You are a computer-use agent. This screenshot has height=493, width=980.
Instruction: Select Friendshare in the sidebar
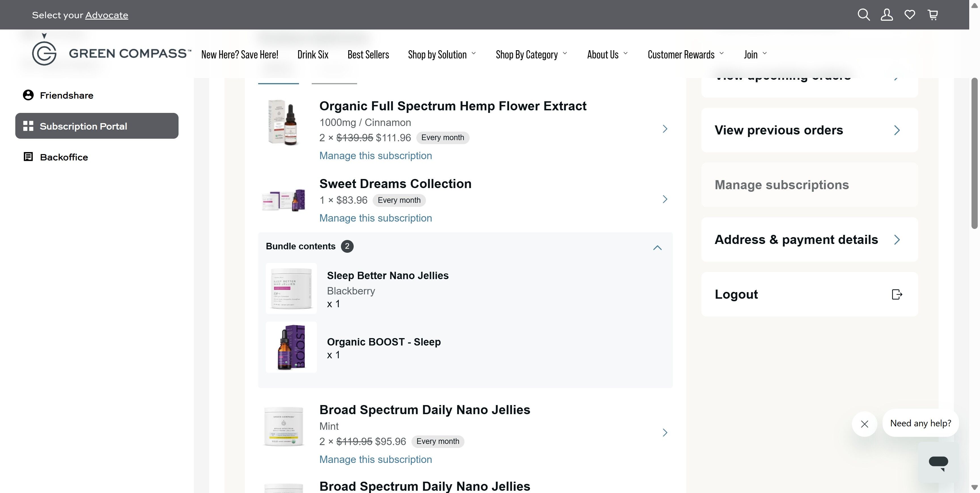click(97, 95)
